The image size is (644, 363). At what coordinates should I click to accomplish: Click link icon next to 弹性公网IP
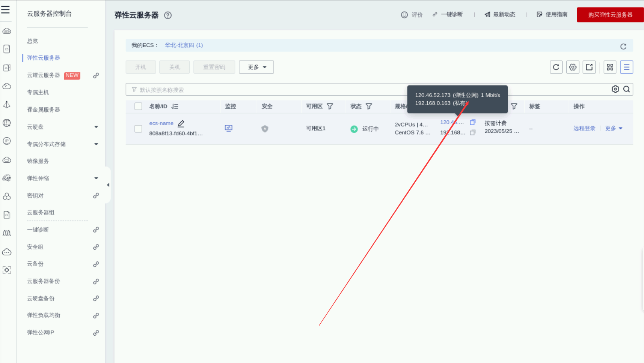click(x=96, y=333)
